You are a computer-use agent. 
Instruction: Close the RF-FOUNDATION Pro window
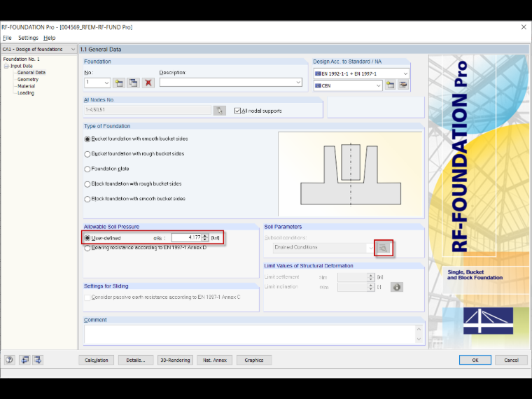point(524,27)
